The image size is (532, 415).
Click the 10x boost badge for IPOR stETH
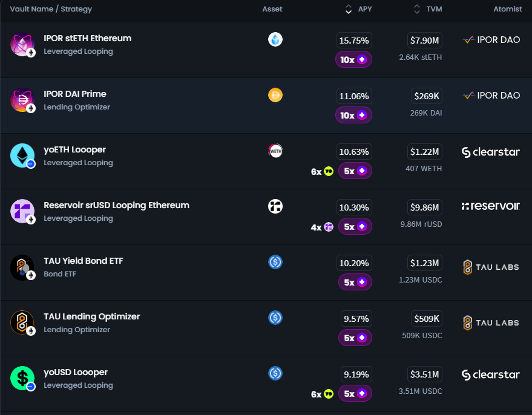click(x=353, y=59)
